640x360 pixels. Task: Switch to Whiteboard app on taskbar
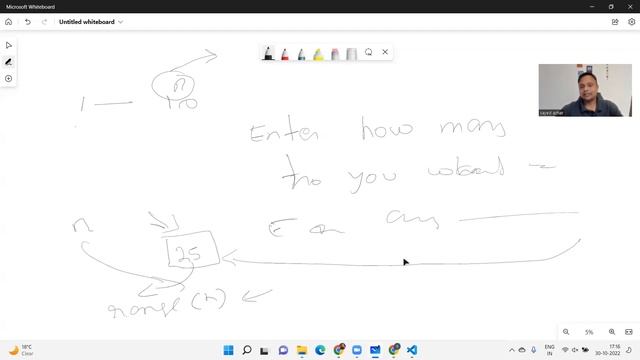(375, 350)
